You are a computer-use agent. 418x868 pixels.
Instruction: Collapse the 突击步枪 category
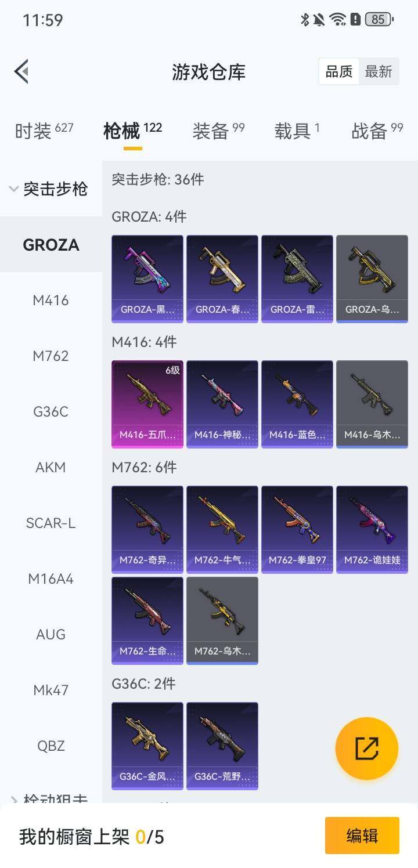click(x=49, y=189)
